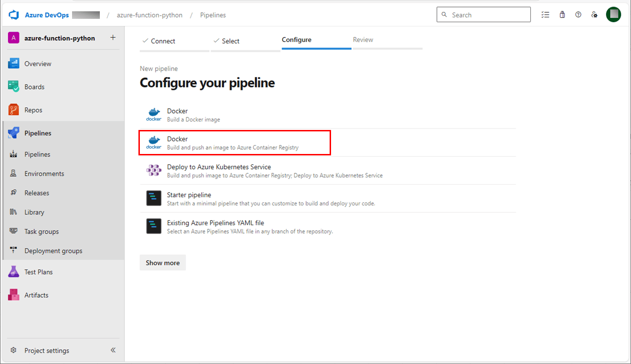
Task: Click the Artifacts icon
Action: 13,295
